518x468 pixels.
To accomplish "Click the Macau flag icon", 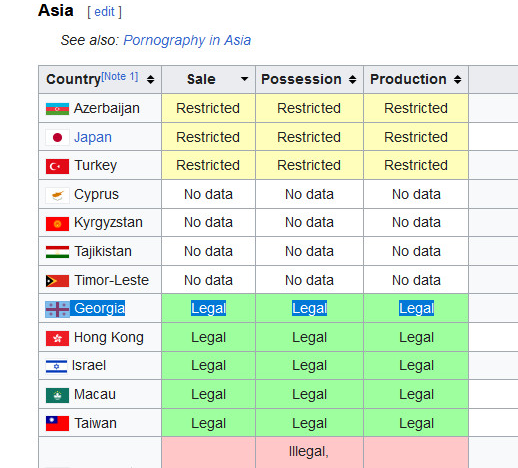I will point(57,395).
